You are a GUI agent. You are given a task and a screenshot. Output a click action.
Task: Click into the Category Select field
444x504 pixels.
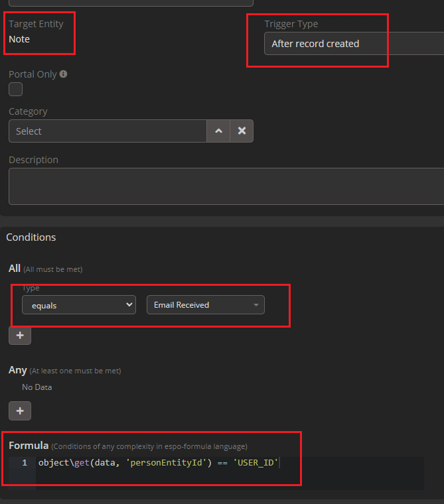click(108, 131)
